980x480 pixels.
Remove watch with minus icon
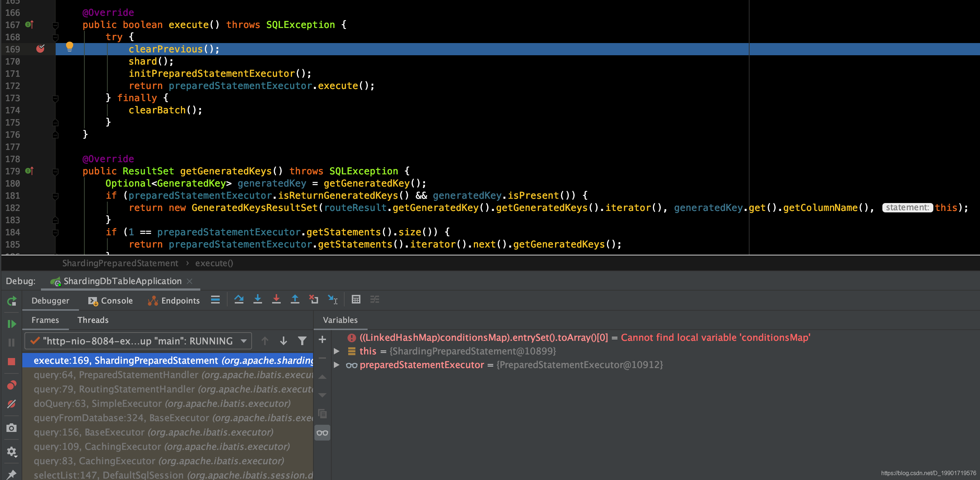click(x=322, y=358)
